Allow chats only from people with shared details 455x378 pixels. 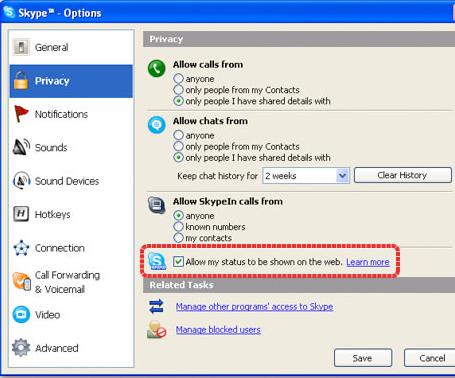click(178, 157)
